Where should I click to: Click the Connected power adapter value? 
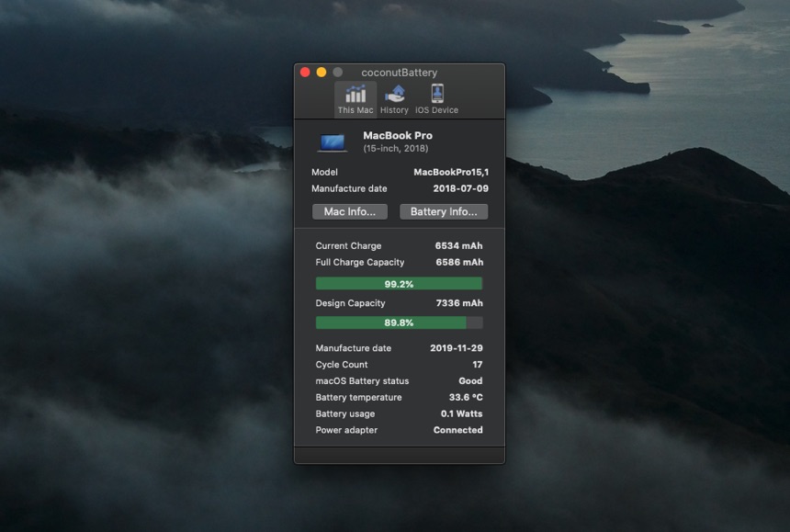pyautogui.click(x=457, y=430)
